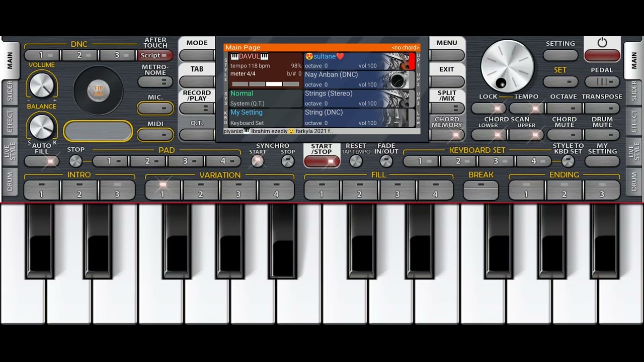Trigger Pad 1
644x362 pixels.
111,161
